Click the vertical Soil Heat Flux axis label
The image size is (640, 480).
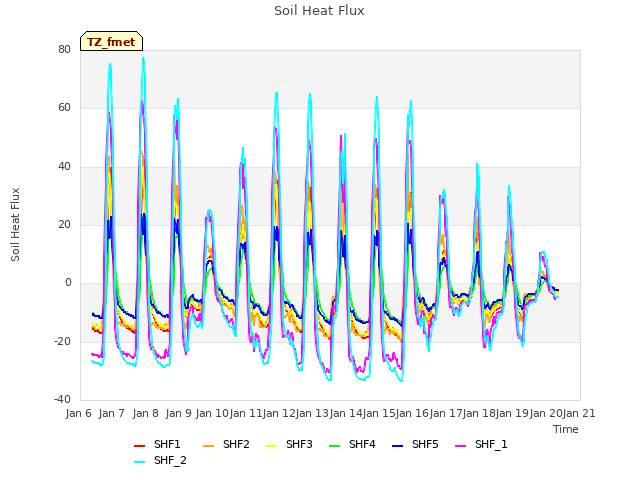pos(15,224)
